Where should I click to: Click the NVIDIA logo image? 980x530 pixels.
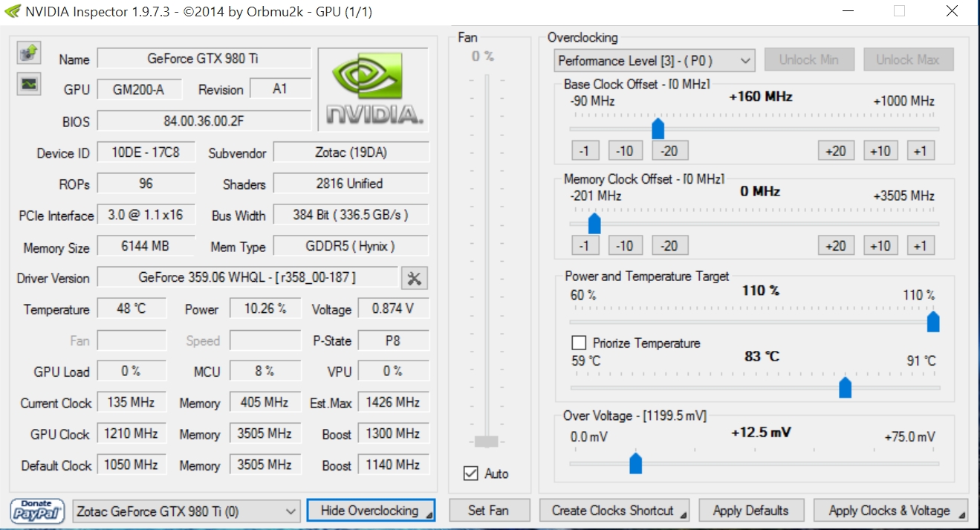(374, 89)
